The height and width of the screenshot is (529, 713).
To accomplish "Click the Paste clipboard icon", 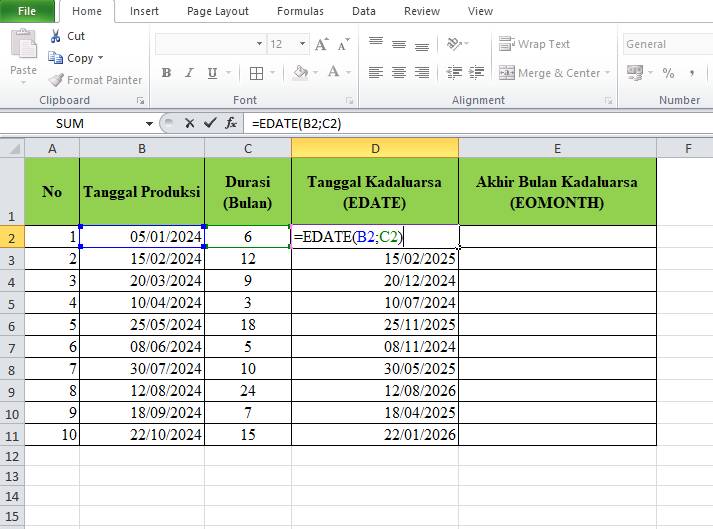I will 23,44.
